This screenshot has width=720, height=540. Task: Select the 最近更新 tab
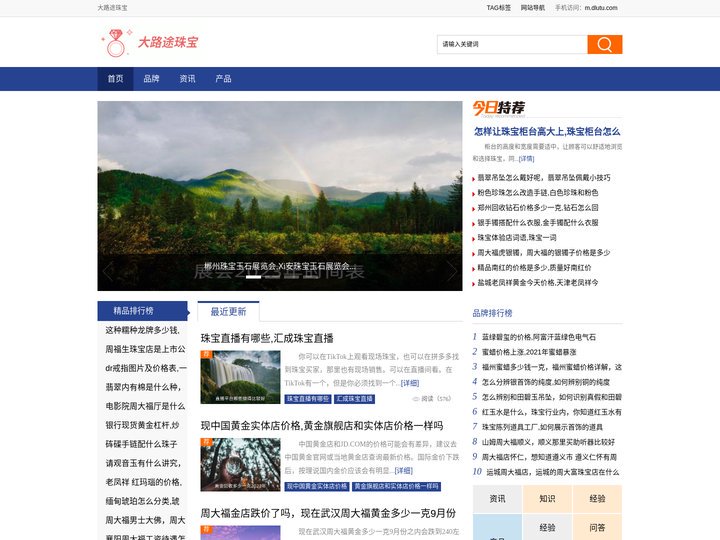pos(228,312)
